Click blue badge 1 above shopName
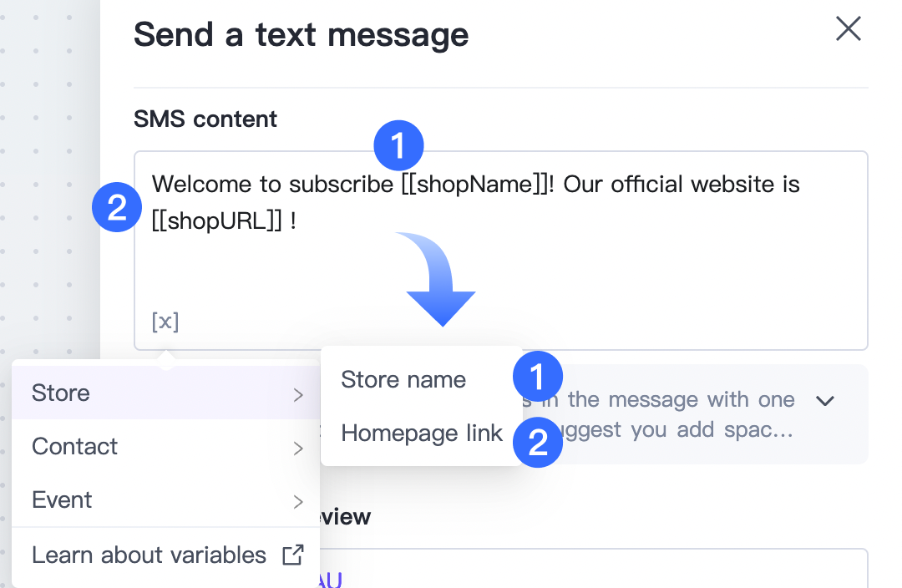 click(398, 147)
